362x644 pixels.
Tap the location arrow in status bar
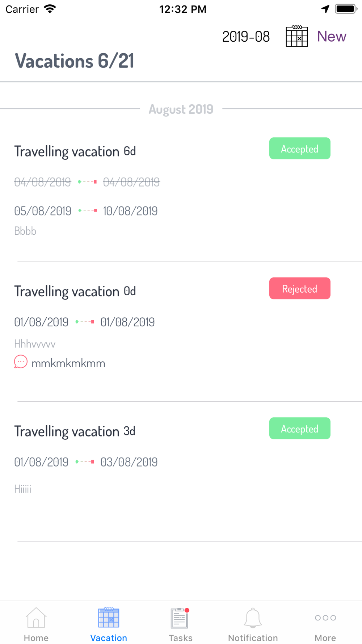click(325, 9)
